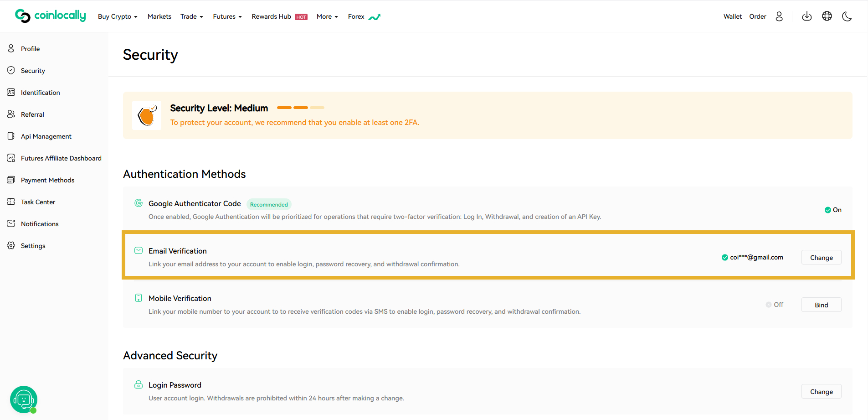
Task: Click the Security shield icon in sidebar
Action: click(x=11, y=70)
